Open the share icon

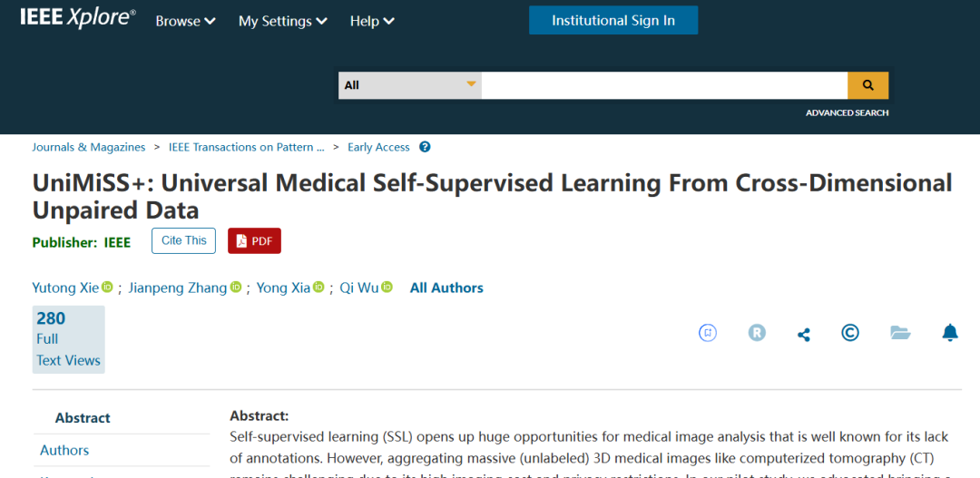[x=804, y=335]
